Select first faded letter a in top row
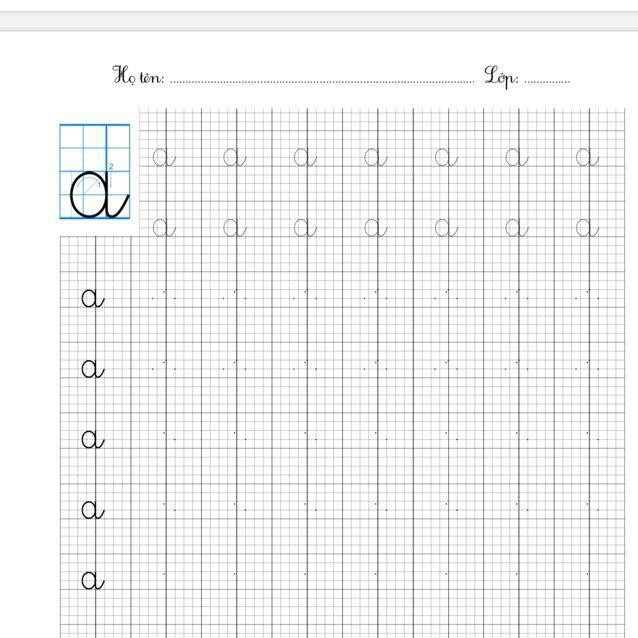This screenshot has height=638, width=638. [x=164, y=157]
